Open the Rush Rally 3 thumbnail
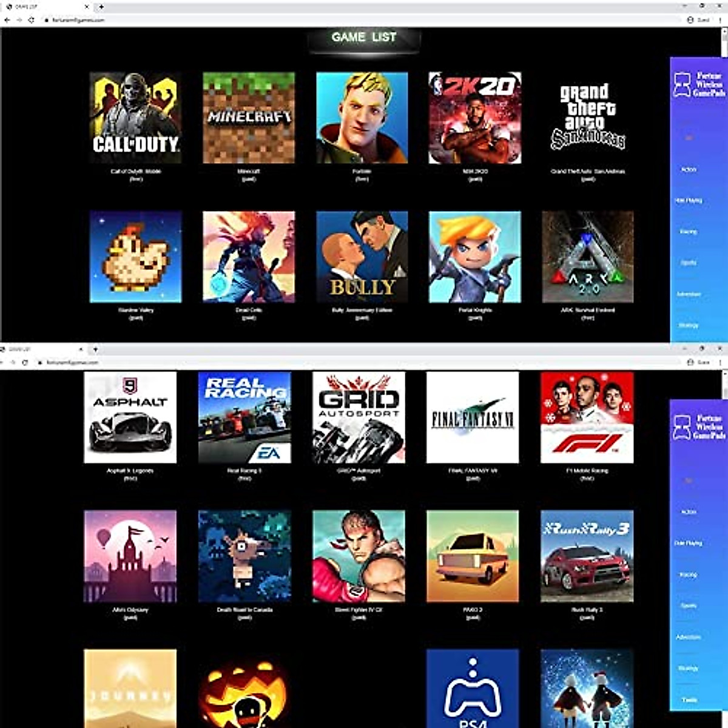728x728 pixels. pos(587,556)
